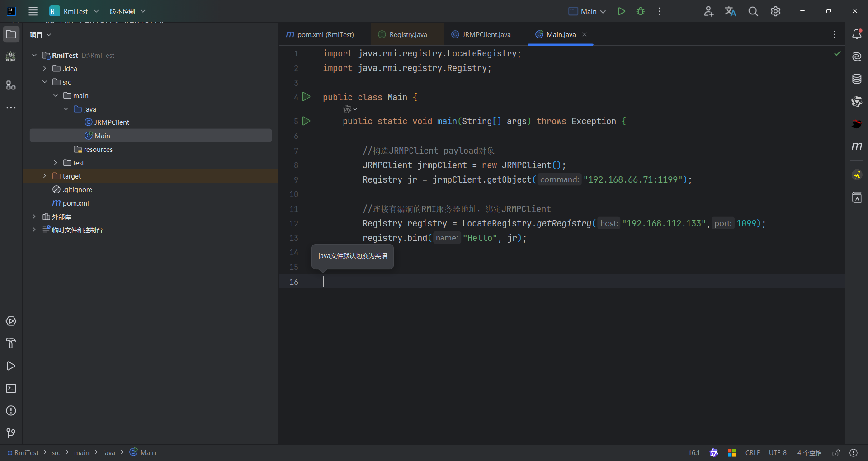Open the Structure tool window

click(x=11, y=85)
